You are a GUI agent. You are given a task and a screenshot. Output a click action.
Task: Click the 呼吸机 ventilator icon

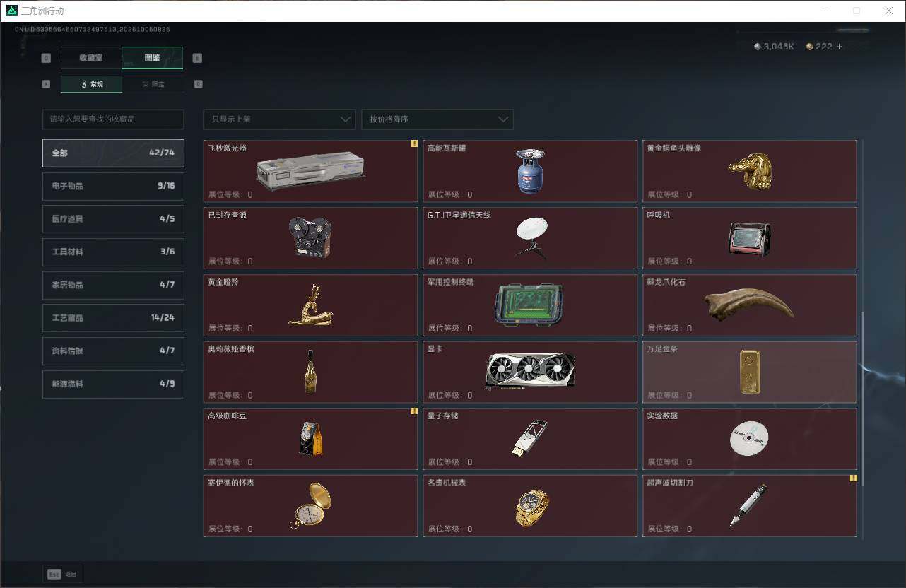[750, 239]
